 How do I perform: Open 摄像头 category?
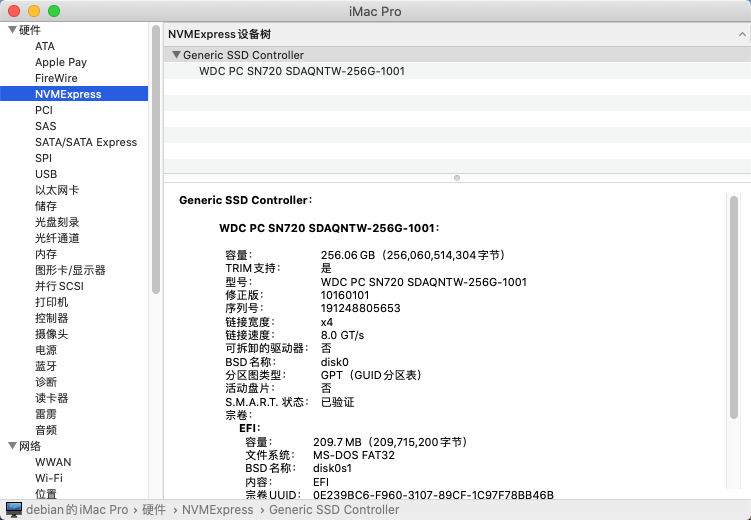tap(51, 334)
